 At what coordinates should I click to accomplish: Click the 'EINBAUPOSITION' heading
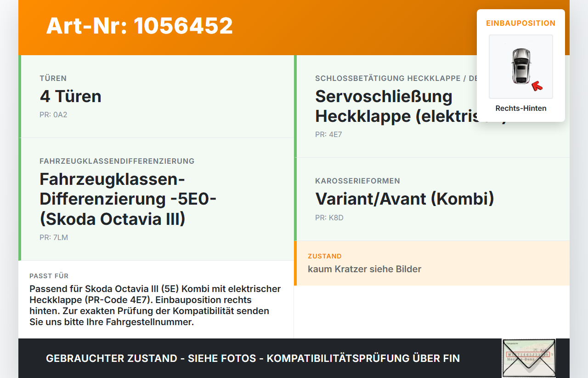[521, 23]
